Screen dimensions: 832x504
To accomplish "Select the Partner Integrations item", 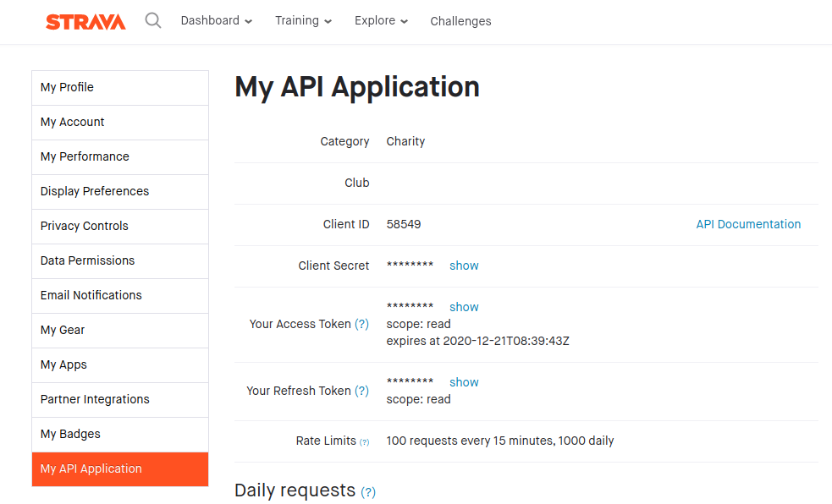I will click(119, 399).
